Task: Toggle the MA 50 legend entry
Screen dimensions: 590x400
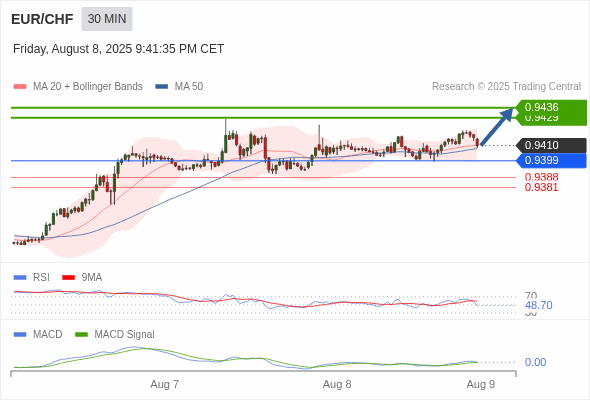Action: [179, 87]
